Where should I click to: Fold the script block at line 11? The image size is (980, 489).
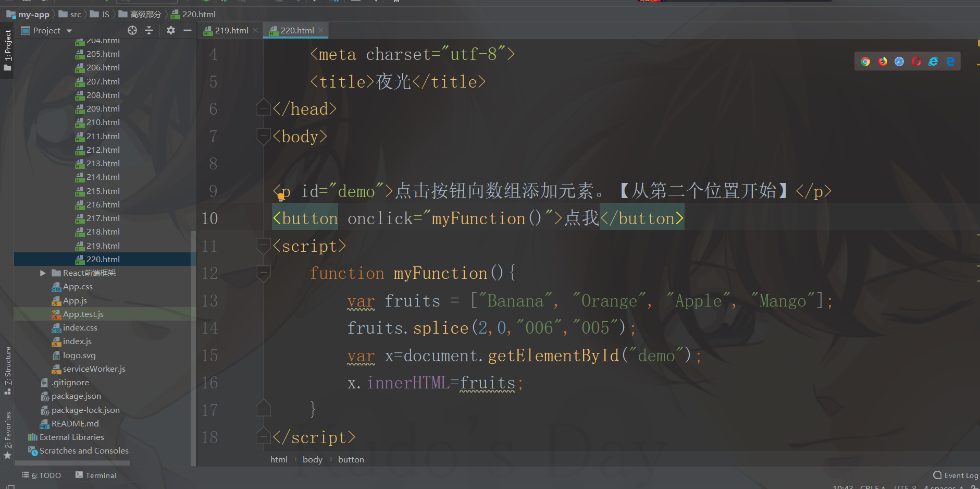[264, 245]
